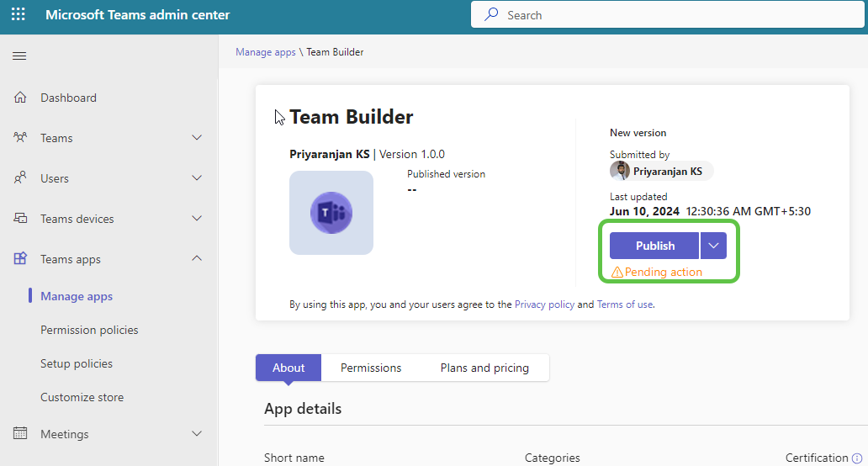
Task: Click the Teams apps grid icon
Action: [20, 258]
